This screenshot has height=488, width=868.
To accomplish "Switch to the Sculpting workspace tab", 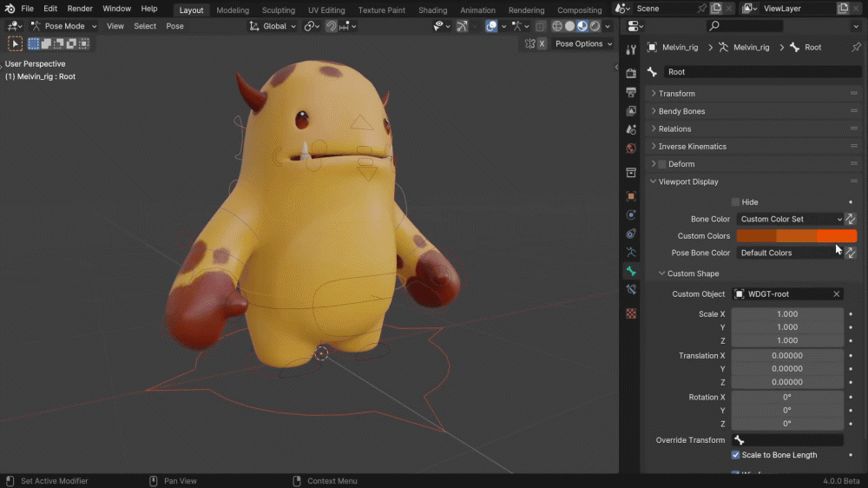I will [x=278, y=10].
